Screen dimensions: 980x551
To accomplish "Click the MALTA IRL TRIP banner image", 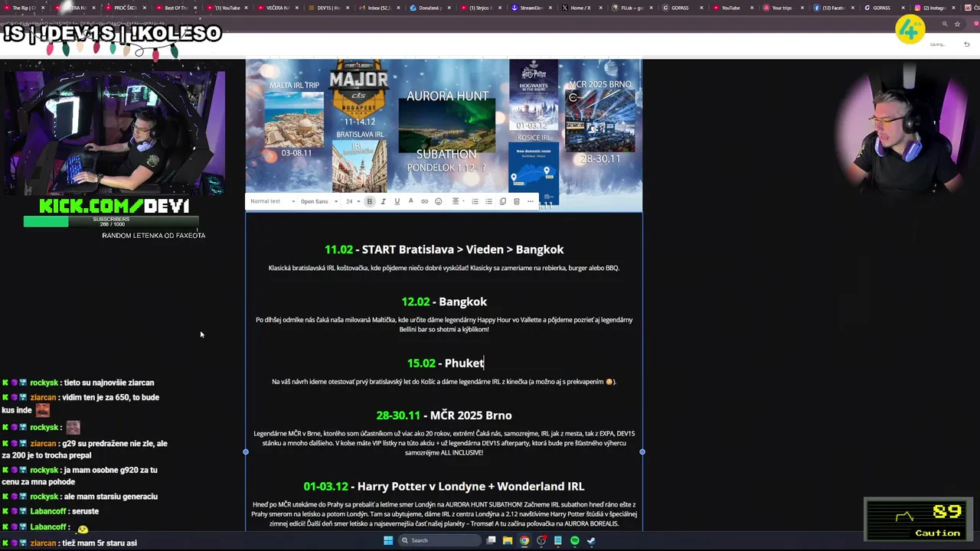I will coord(296,120).
